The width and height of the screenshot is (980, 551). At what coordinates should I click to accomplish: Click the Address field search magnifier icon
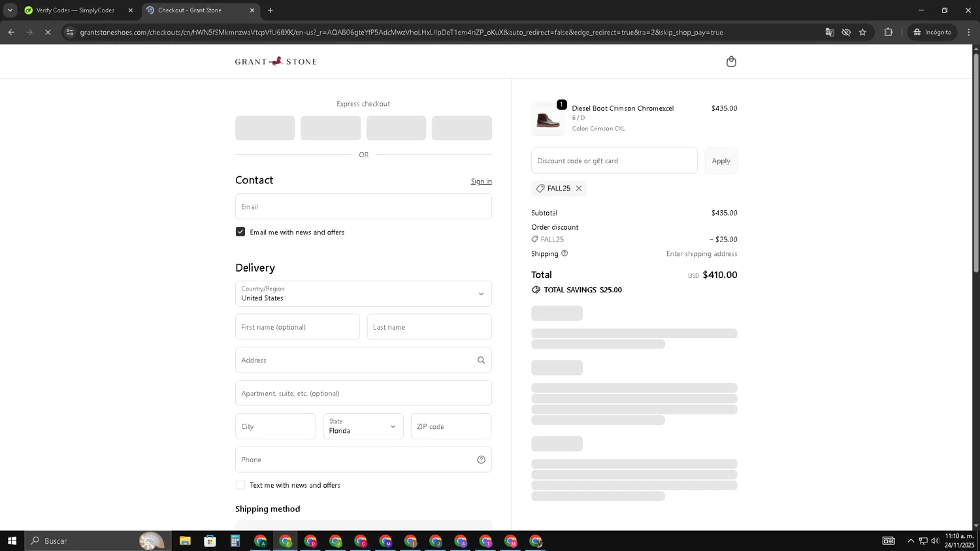coord(481,360)
